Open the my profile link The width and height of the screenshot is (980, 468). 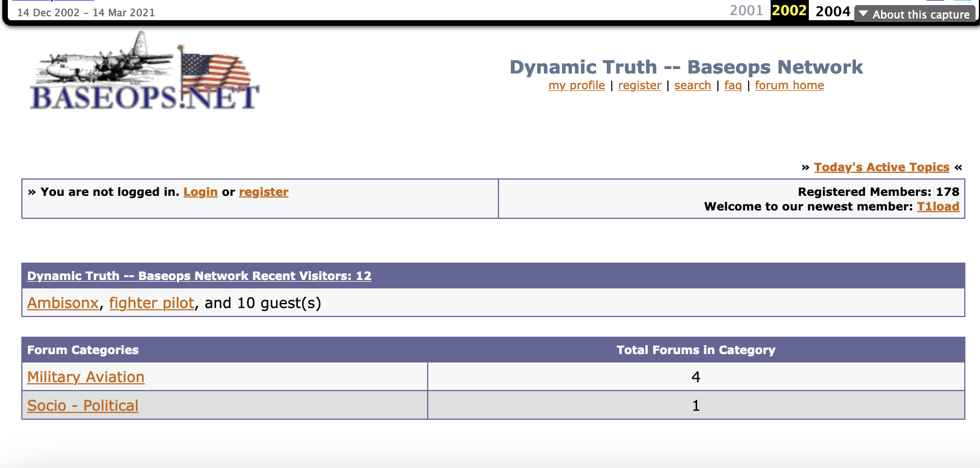pyautogui.click(x=576, y=85)
